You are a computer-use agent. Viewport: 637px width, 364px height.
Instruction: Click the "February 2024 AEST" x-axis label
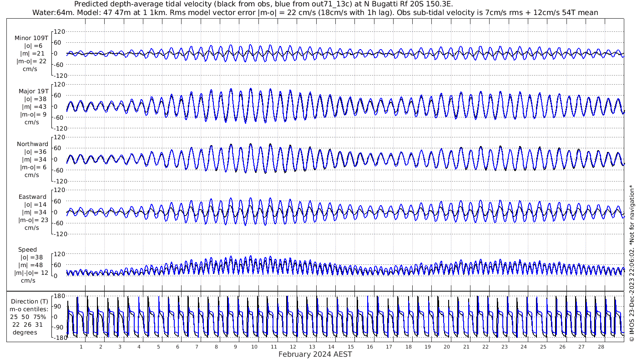click(315, 354)
